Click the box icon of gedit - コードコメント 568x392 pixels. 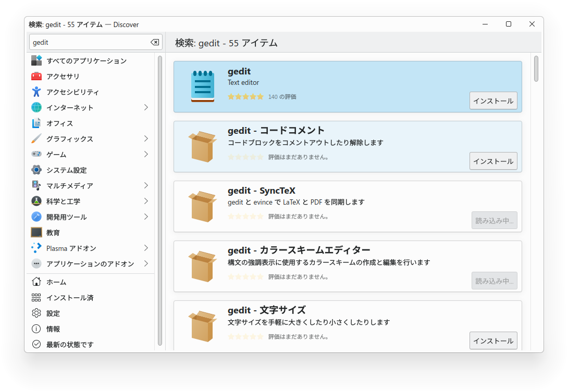click(x=203, y=147)
